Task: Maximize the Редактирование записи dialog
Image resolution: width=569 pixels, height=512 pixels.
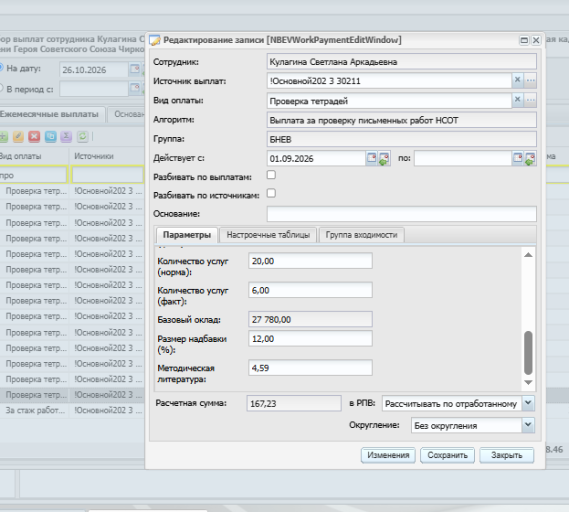Action: (524, 40)
